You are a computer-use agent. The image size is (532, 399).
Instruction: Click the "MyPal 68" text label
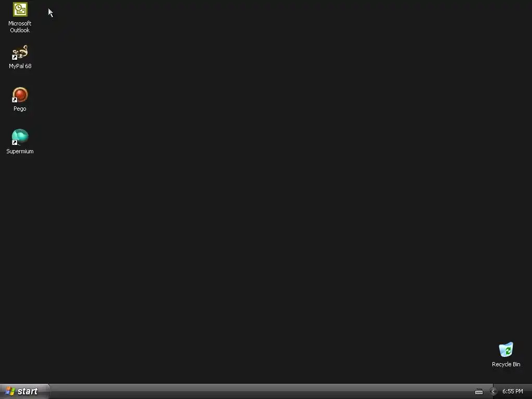tap(20, 66)
